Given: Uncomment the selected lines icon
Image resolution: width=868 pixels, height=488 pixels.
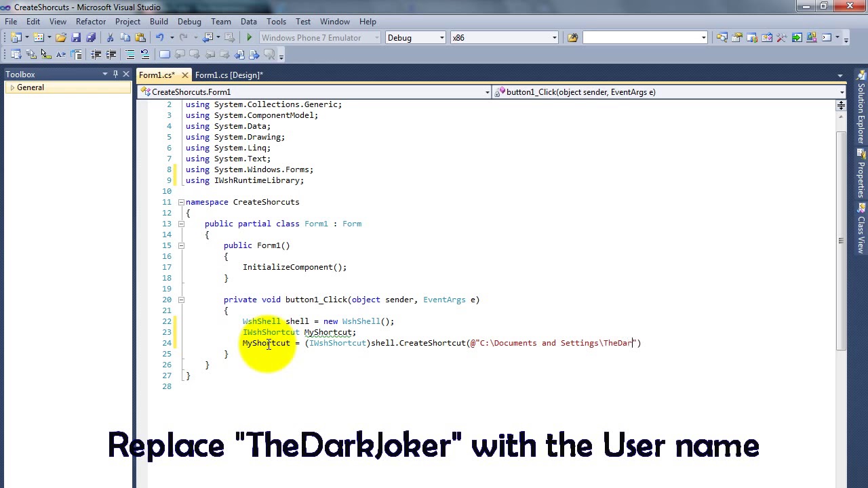Looking at the screenshot, I should tap(144, 54).
